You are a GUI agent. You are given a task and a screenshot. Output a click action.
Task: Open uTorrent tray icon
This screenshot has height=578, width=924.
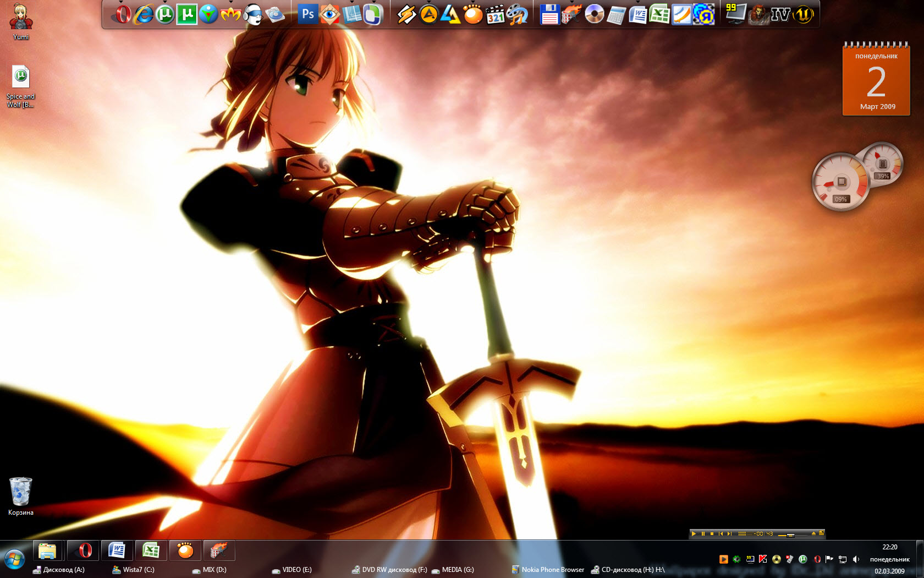coord(803,559)
